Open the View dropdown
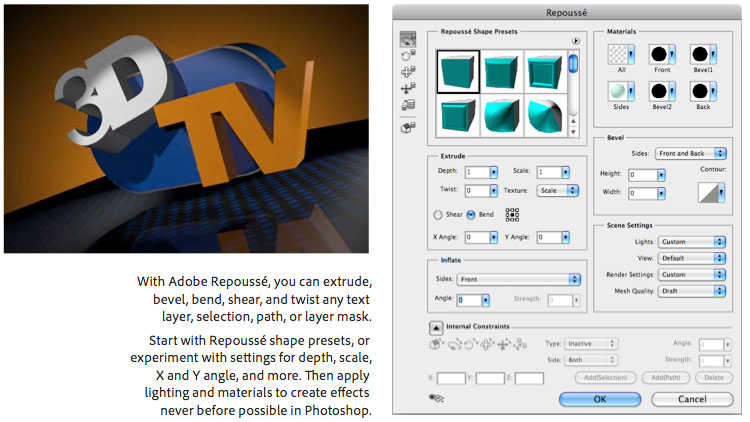This screenshot has height=422, width=750. [692, 258]
